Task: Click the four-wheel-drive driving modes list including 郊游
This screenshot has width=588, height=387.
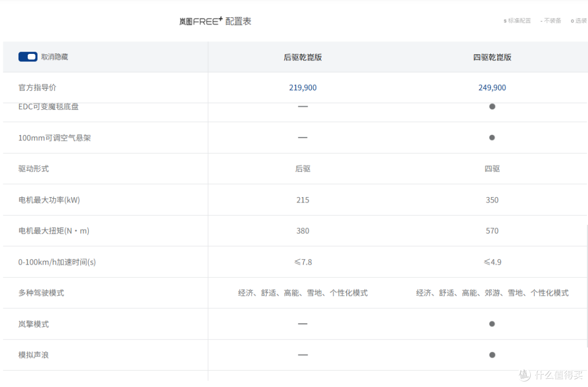Action: click(492, 293)
